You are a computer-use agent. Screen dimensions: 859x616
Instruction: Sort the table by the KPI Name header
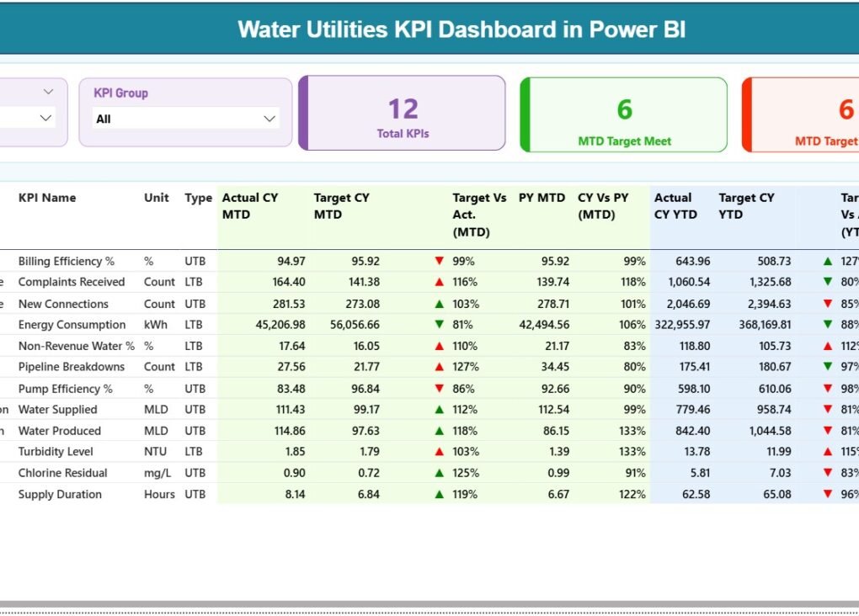coord(46,198)
